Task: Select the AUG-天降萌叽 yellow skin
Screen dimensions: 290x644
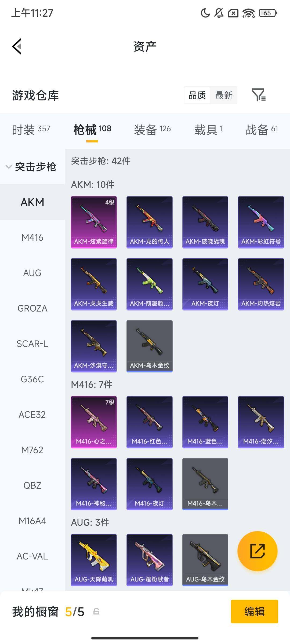Action: point(94,560)
